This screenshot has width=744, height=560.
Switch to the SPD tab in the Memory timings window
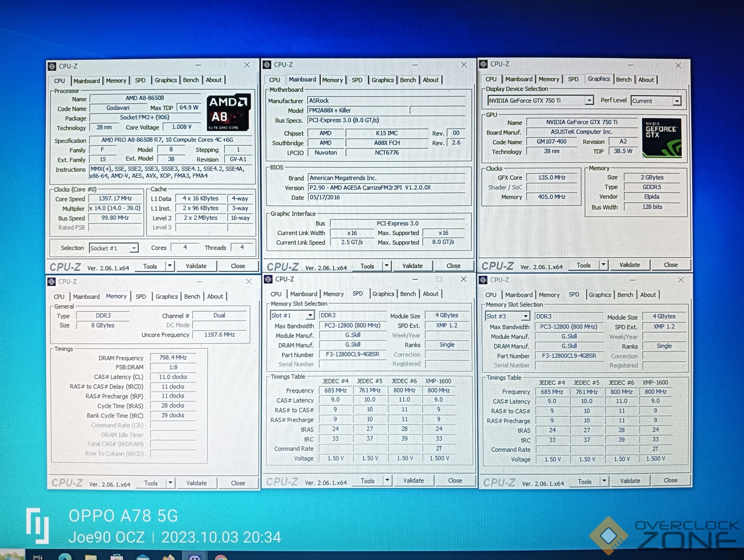pyautogui.click(x=140, y=296)
